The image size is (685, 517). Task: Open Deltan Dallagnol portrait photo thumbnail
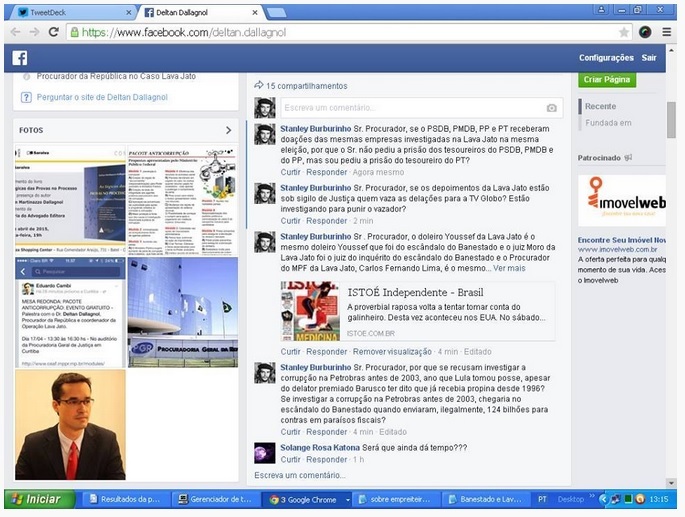(71, 424)
